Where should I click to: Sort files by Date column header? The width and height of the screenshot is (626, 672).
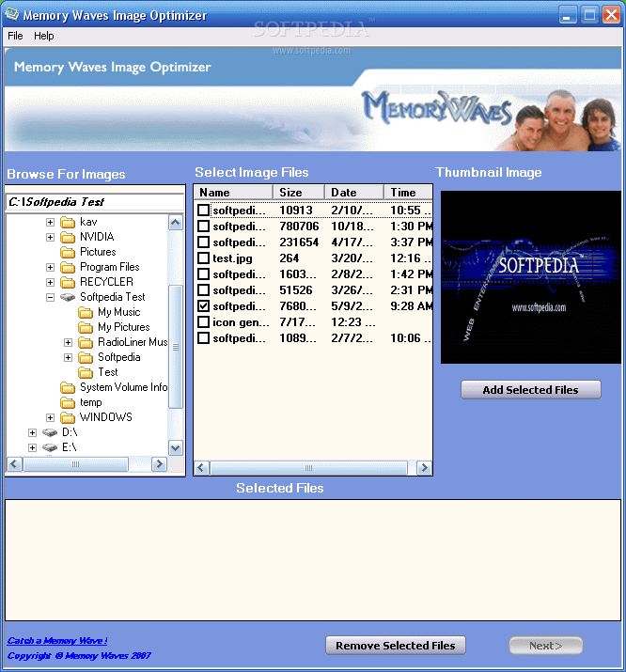coord(354,192)
